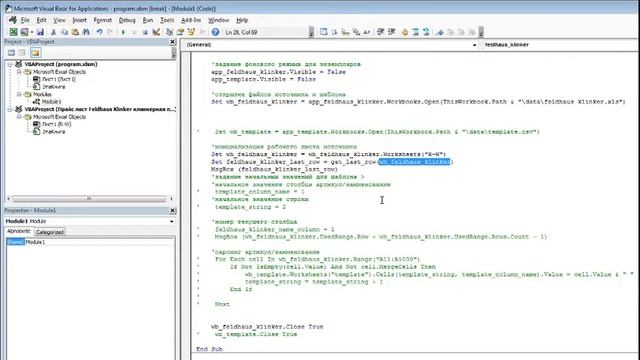Open Properties Window toolbar icon
This screenshot has height=360, width=640.
(180, 32)
